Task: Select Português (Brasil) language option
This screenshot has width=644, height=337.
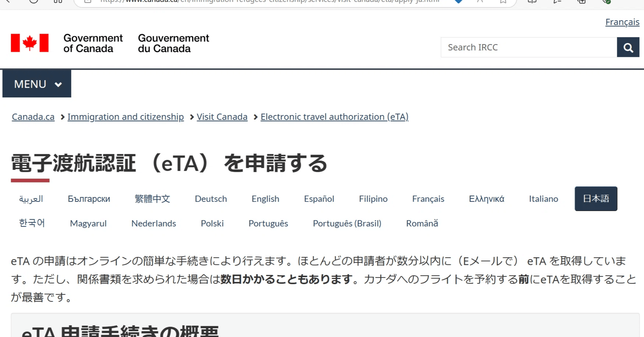Action: (347, 223)
